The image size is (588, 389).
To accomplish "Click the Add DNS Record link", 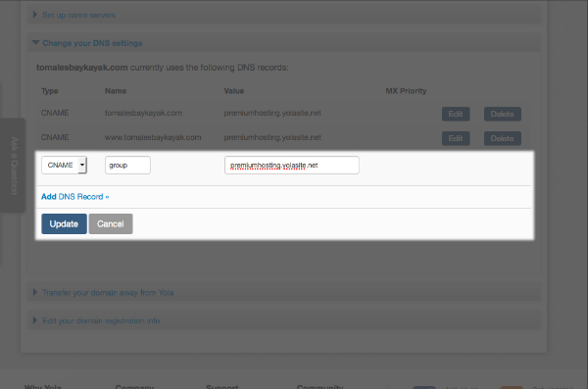I will click(x=75, y=197).
